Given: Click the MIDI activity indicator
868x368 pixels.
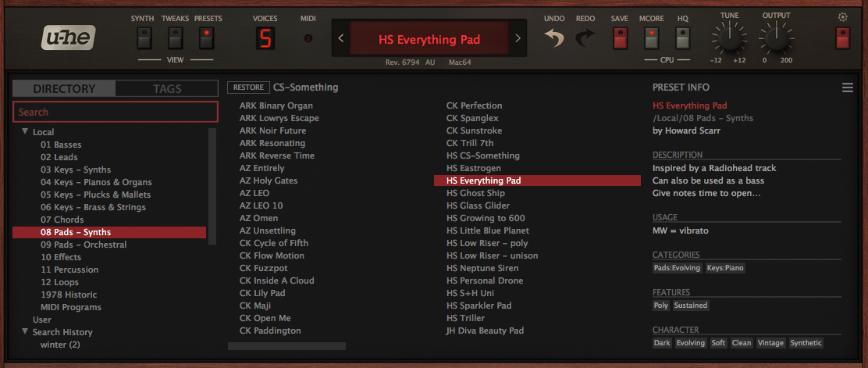Looking at the screenshot, I should (x=308, y=38).
